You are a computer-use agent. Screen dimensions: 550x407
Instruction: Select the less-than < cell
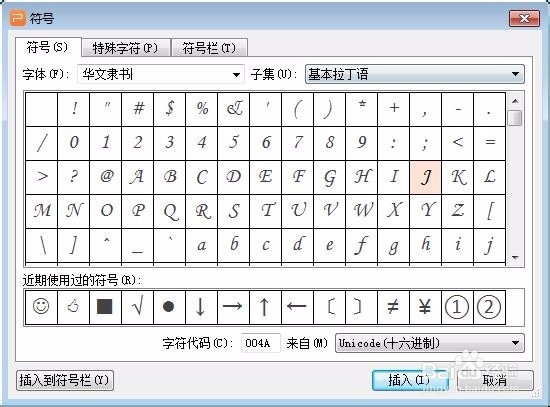tap(457, 143)
